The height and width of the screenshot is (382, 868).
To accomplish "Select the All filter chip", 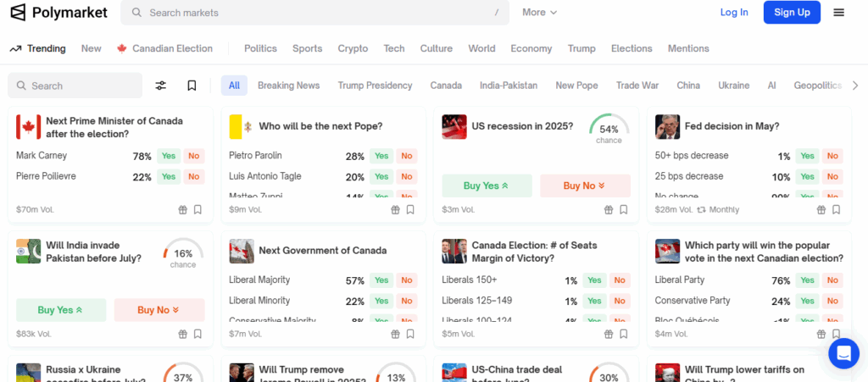I will click(234, 86).
